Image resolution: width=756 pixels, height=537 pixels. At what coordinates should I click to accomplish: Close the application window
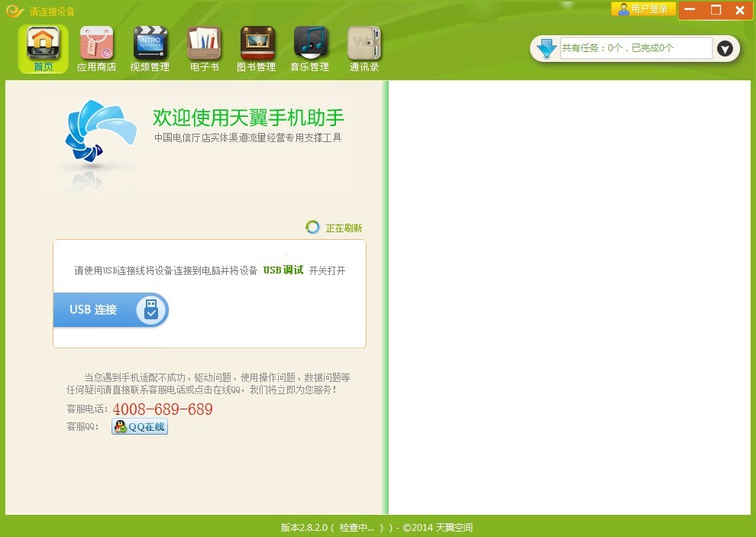coord(740,10)
